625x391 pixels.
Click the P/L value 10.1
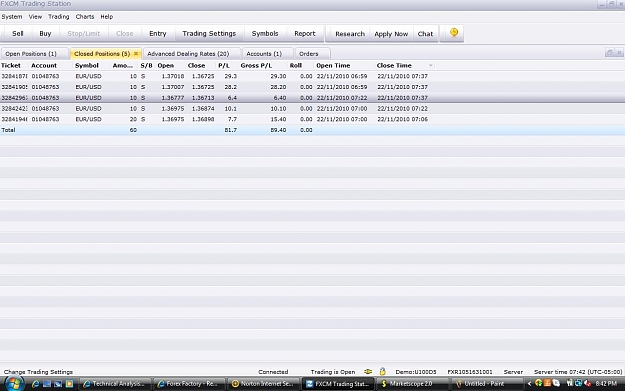click(230, 108)
